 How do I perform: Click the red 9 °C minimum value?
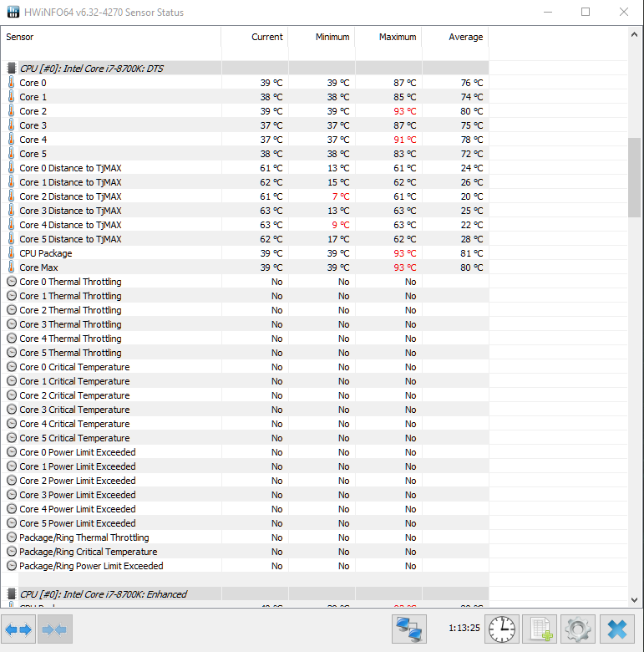[x=341, y=225]
